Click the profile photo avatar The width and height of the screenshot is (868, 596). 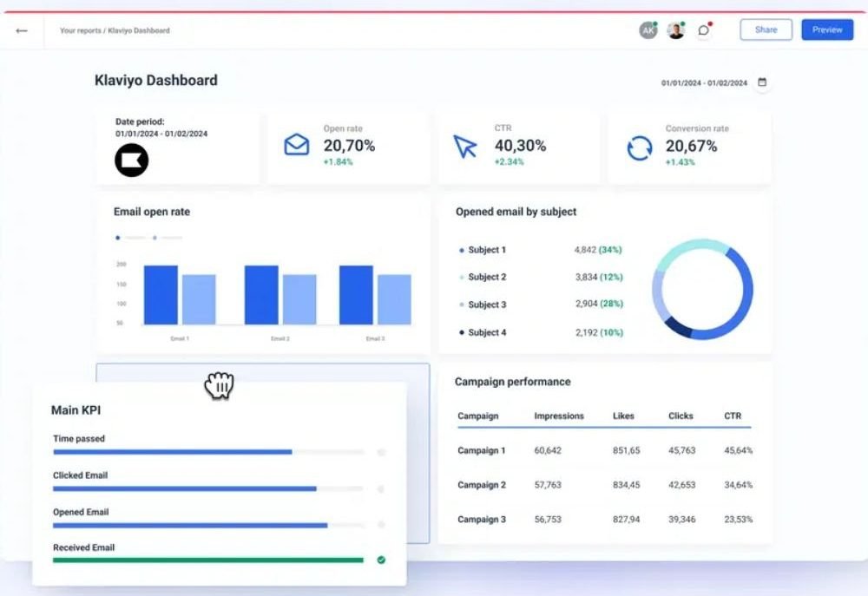point(676,29)
